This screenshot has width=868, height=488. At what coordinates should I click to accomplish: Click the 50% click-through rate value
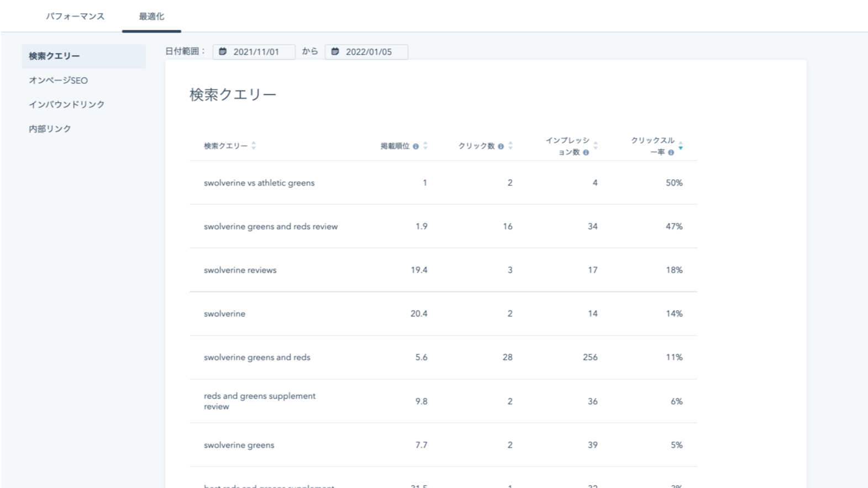[674, 183]
